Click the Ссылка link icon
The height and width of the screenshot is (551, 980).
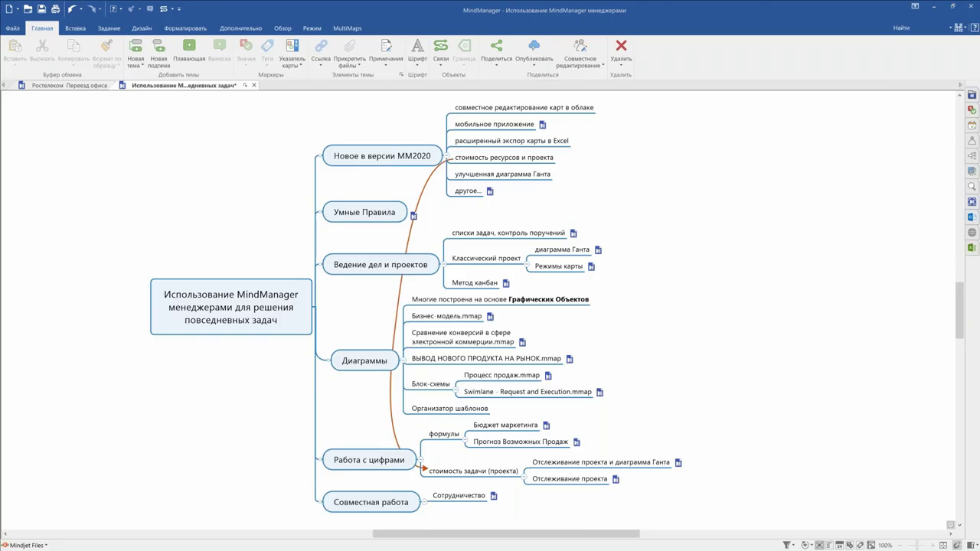coord(321,46)
